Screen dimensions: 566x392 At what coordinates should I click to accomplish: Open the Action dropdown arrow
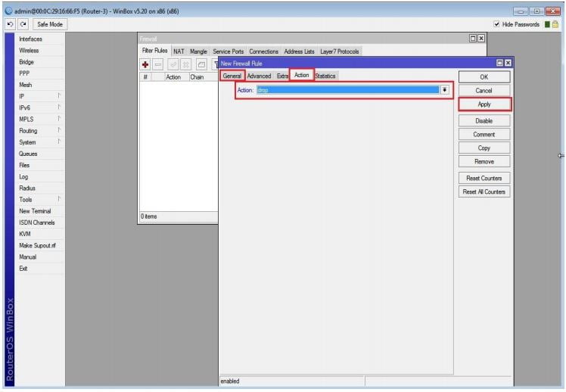pyautogui.click(x=445, y=89)
